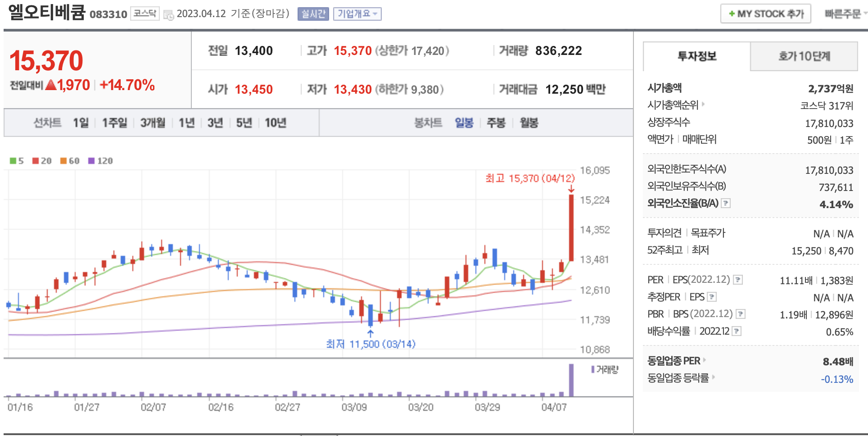
Task: Expand the 시가총액순위 arrow link
Action: [x=703, y=104]
